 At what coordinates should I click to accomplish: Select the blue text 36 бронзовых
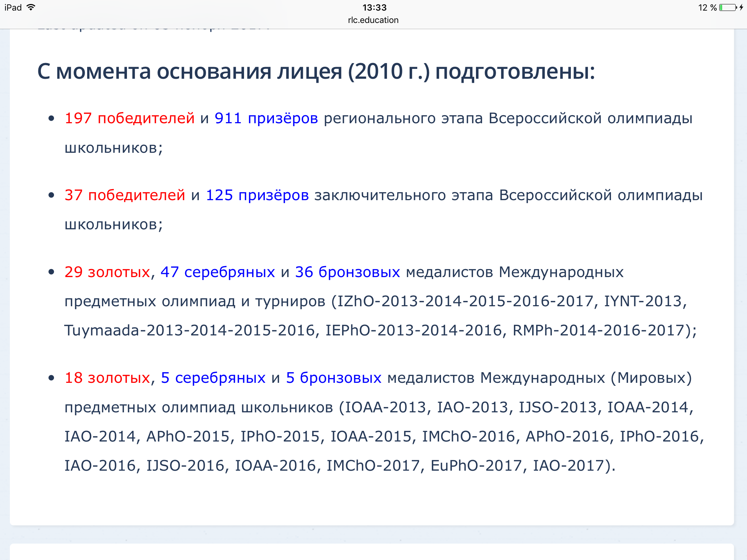348,272
